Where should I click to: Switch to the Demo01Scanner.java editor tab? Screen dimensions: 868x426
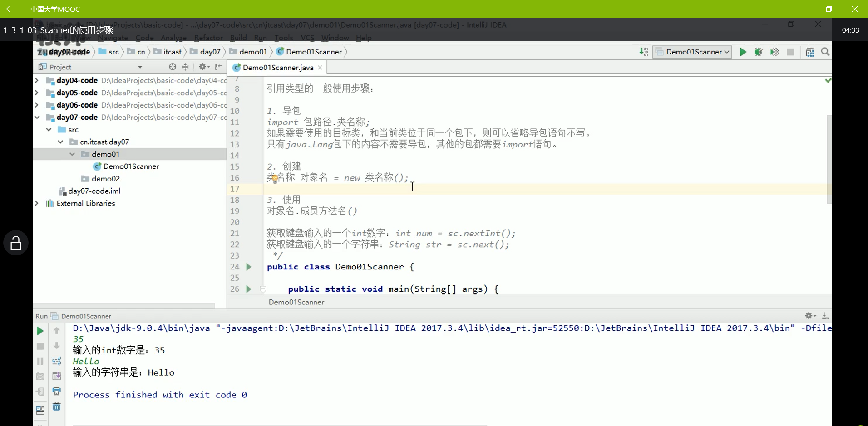coord(278,68)
